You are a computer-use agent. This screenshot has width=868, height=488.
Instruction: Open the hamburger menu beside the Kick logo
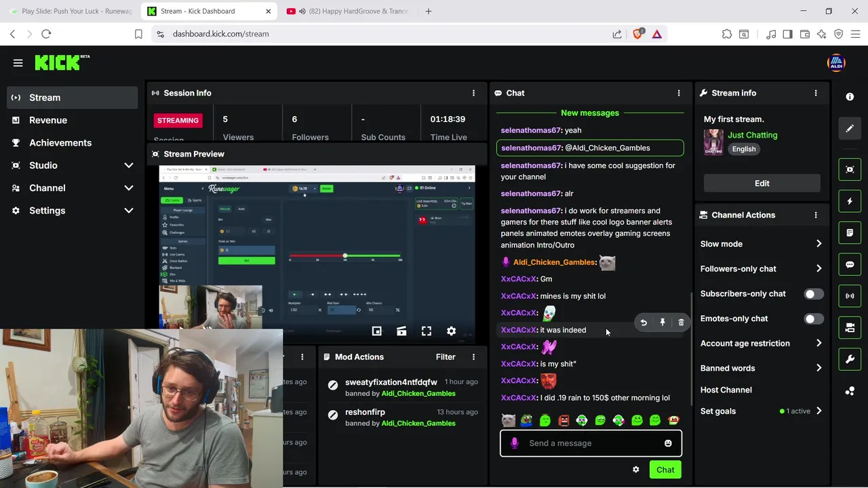18,63
